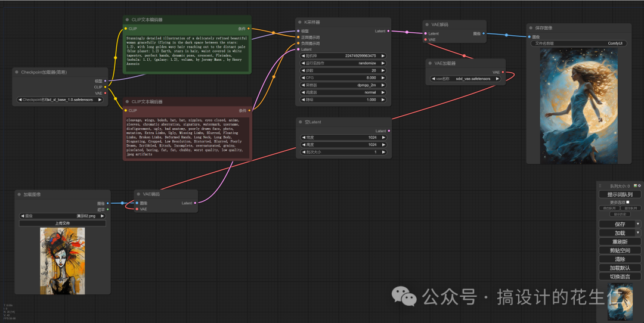Image resolution: width=644 pixels, height=323 pixels.
Task: Open the 调度器 normal selector
Action: click(343, 92)
